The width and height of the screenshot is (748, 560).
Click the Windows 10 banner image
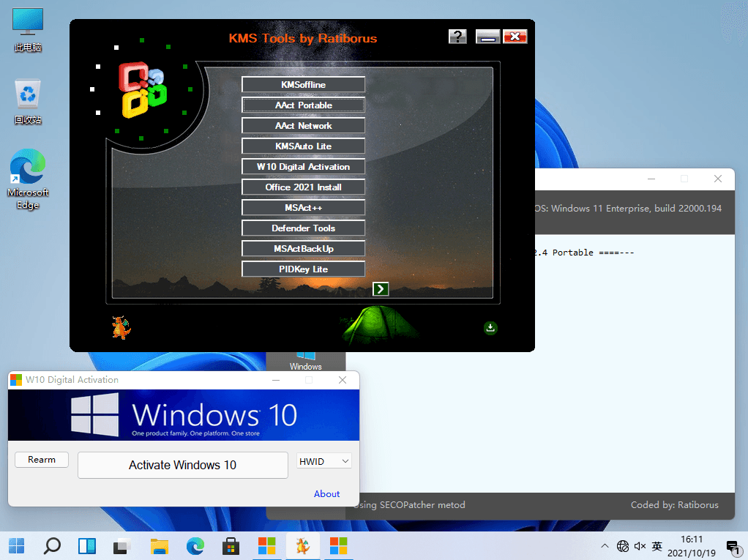click(184, 415)
